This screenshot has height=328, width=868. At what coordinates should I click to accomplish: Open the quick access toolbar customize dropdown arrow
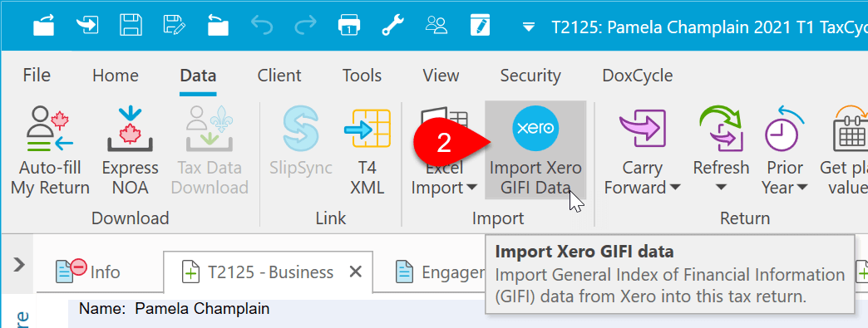[x=530, y=27]
